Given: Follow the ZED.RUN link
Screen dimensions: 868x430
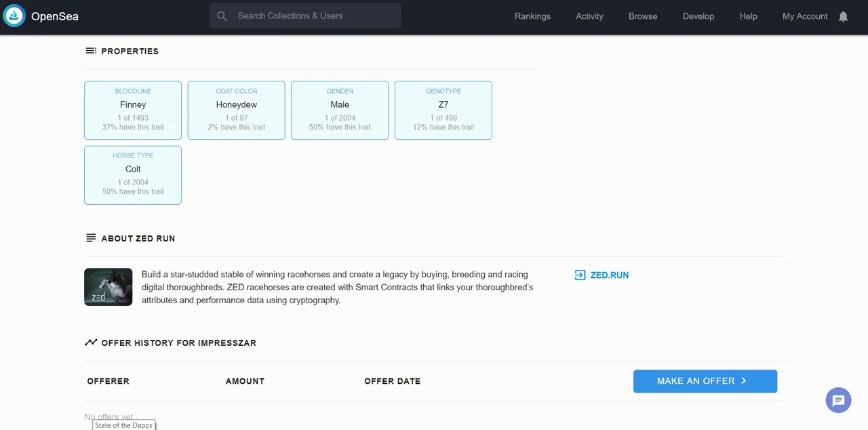Looking at the screenshot, I should pyautogui.click(x=610, y=275).
